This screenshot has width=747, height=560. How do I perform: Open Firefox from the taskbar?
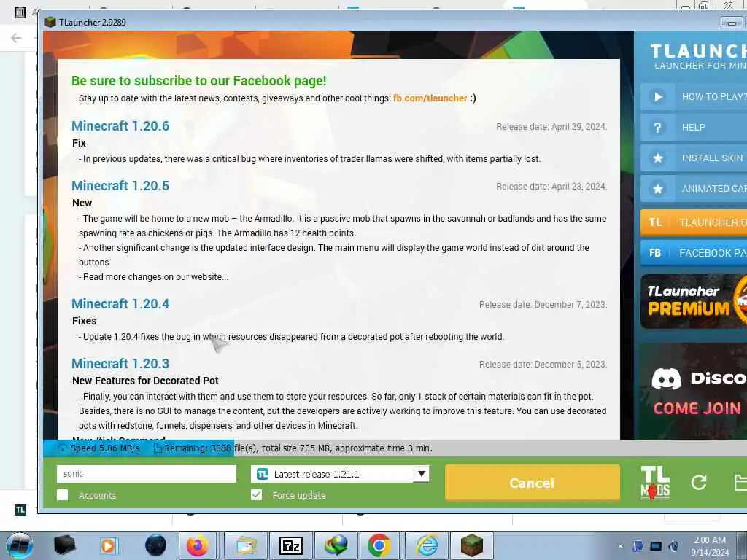point(197,545)
